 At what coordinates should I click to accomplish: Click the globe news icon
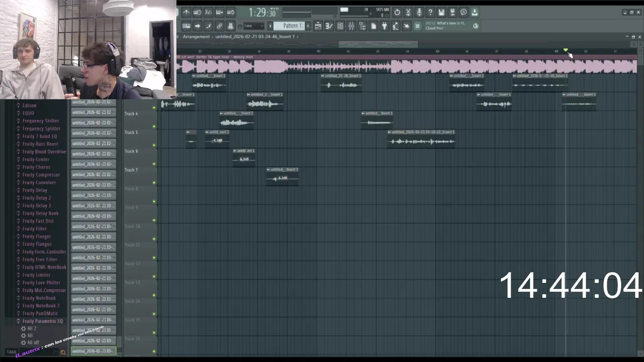click(x=475, y=26)
